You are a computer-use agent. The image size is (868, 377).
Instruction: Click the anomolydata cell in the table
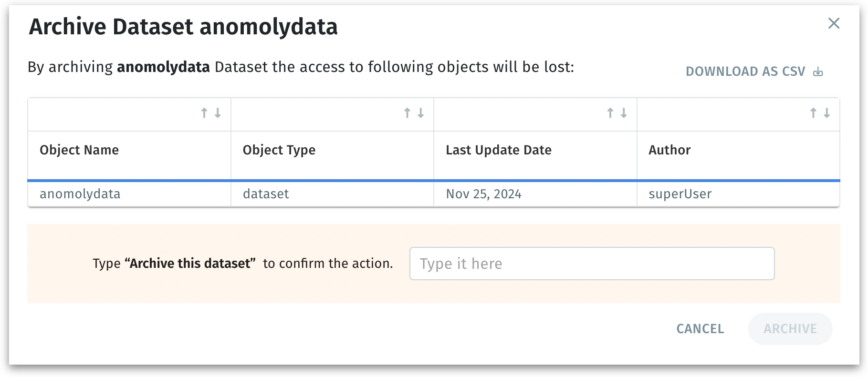pos(80,194)
